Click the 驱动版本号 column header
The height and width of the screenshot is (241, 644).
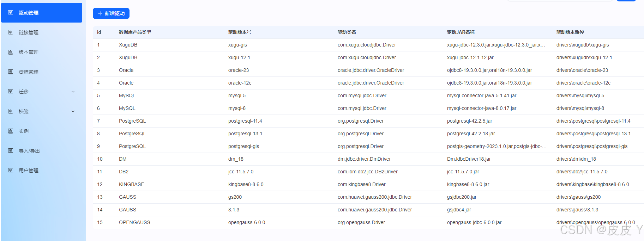tap(240, 32)
